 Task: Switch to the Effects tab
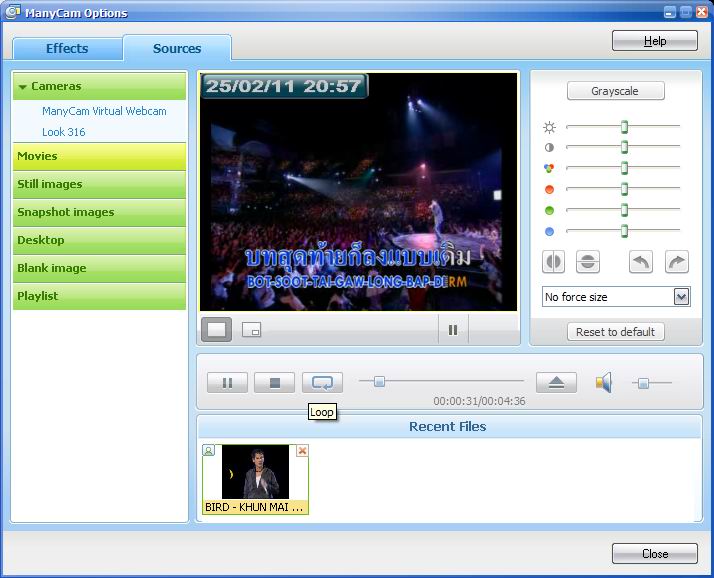point(67,48)
